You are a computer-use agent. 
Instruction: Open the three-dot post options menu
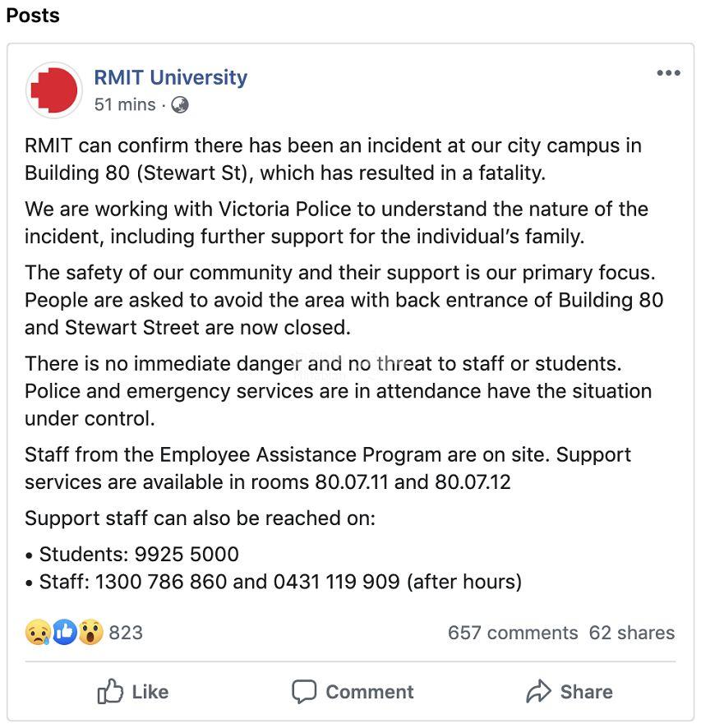click(668, 74)
